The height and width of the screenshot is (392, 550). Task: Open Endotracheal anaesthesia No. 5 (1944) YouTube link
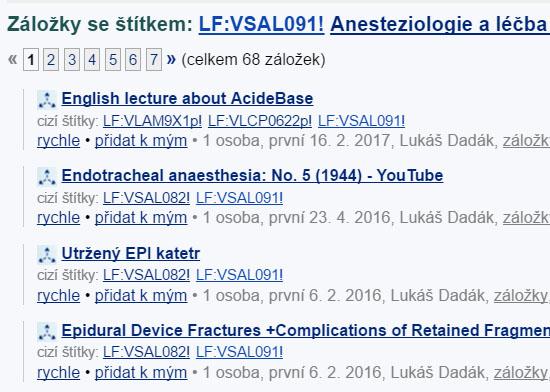252,175
